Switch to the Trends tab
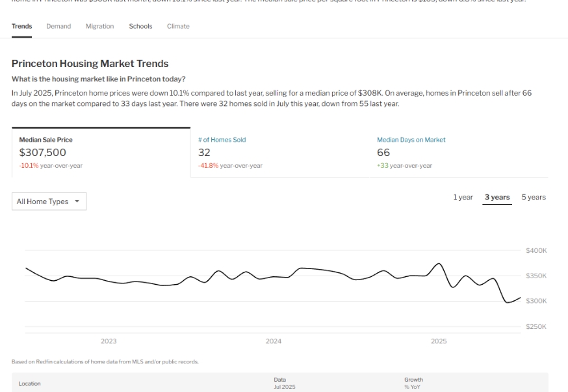The width and height of the screenshot is (568, 392). click(x=21, y=26)
